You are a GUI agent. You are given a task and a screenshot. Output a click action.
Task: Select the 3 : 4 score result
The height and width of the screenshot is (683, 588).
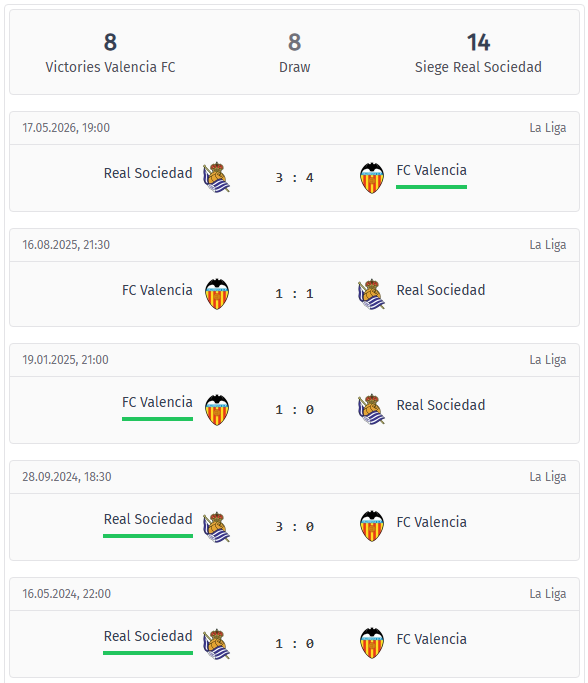point(294,178)
